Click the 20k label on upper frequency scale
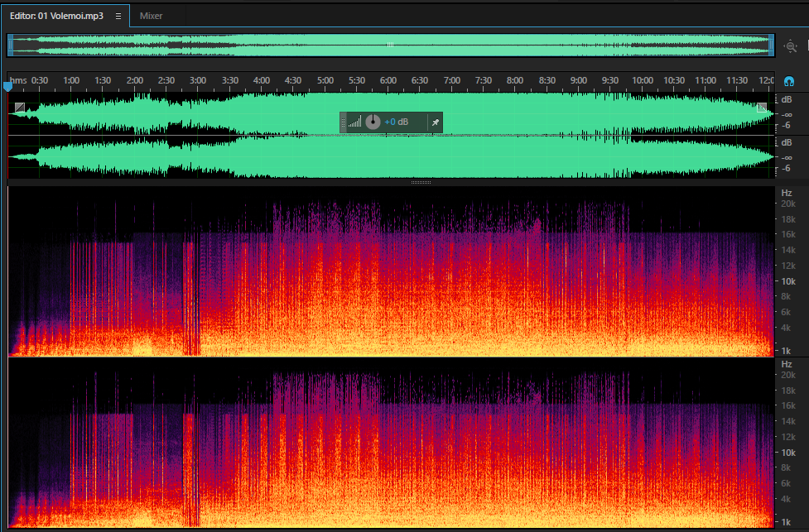This screenshot has height=532, width=809. 788,204
